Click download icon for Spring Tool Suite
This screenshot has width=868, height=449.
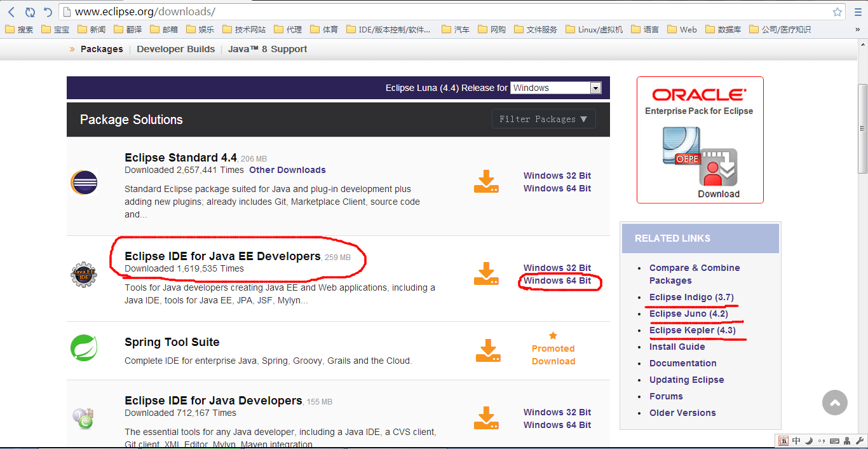click(x=487, y=351)
